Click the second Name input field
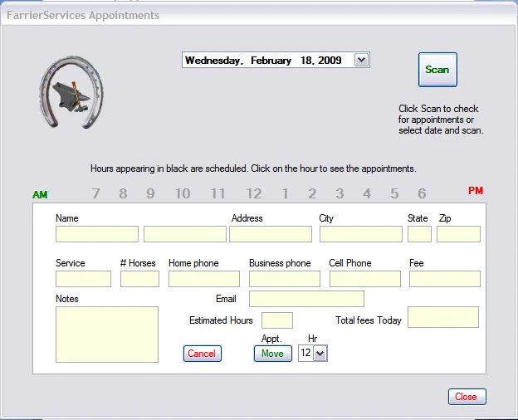Screen dimensions: 518x420 185,234
